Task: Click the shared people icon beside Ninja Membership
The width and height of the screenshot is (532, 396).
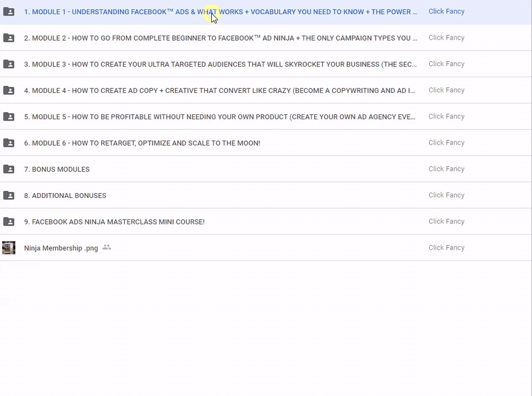Action: click(x=107, y=248)
